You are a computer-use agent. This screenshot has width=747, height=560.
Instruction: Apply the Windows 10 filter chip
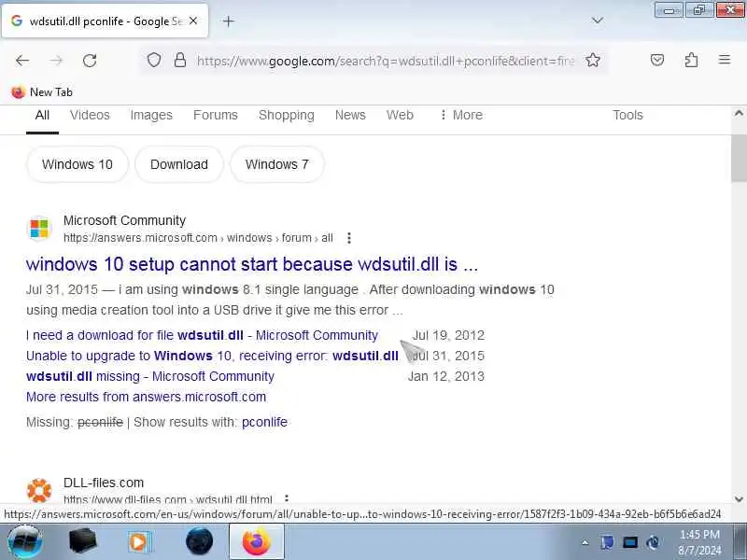[x=78, y=164]
